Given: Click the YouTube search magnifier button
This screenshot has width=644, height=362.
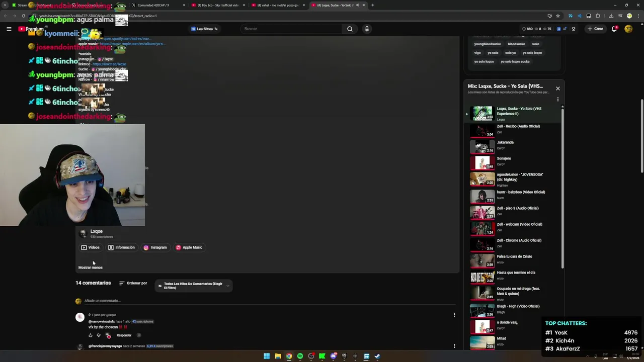Looking at the screenshot, I should tap(350, 29).
